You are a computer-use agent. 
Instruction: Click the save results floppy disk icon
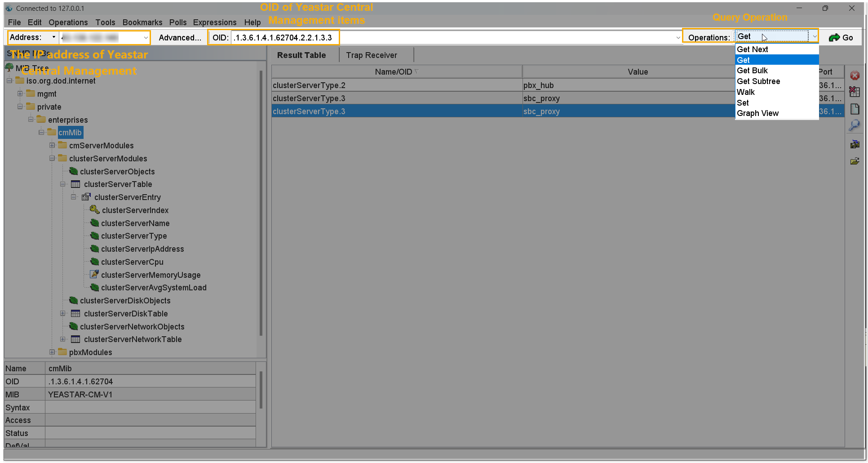pos(855,144)
